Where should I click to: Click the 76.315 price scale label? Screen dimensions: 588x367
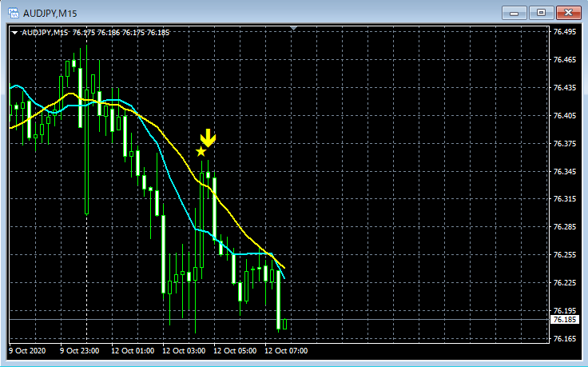[564, 199]
